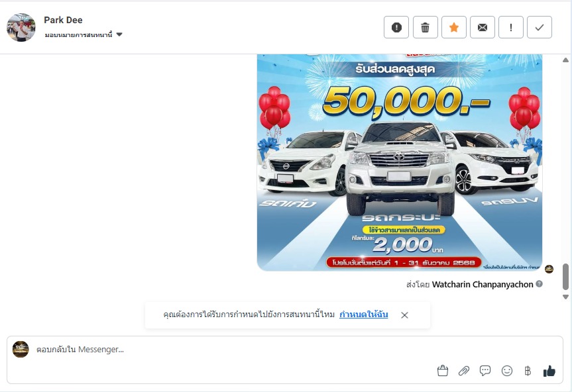The image size is (572, 392).
Task: Toggle the orange star follow-up marker
Action: pyautogui.click(x=454, y=27)
